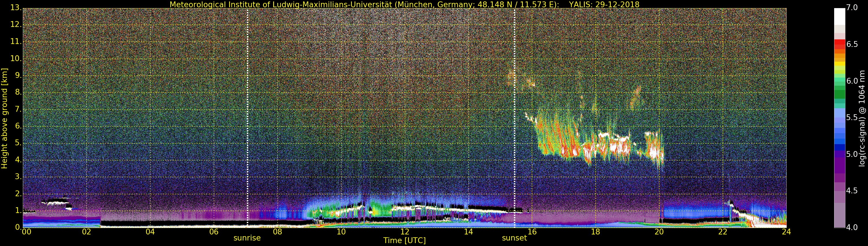Click the '02' time tick label
Image resolution: width=868 pixels, height=246 pixels.
pyautogui.click(x=87, y=232)
